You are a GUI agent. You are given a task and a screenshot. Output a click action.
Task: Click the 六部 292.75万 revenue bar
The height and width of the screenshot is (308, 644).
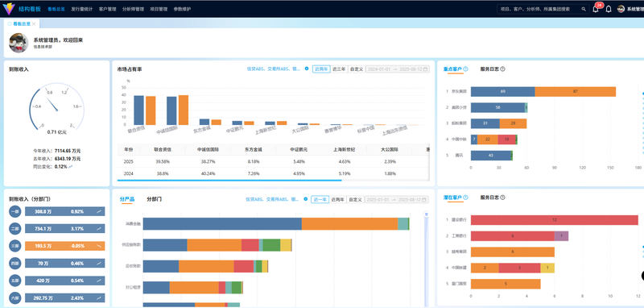point(65,298)
